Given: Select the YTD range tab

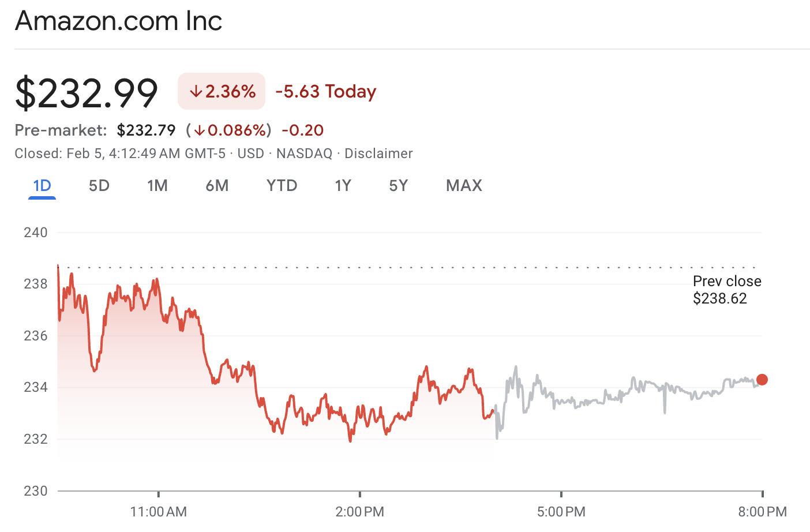Looking at the screenshot, I should [282, 186].
